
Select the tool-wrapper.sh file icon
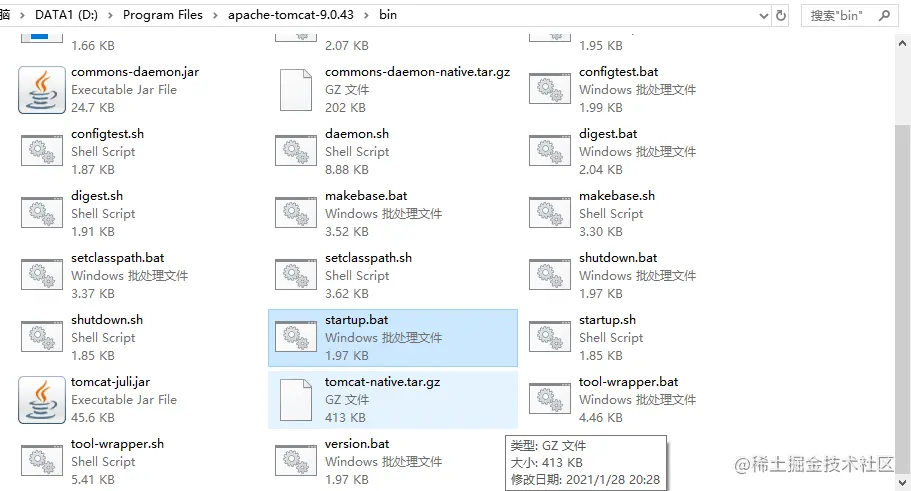(x=42, y=461)
